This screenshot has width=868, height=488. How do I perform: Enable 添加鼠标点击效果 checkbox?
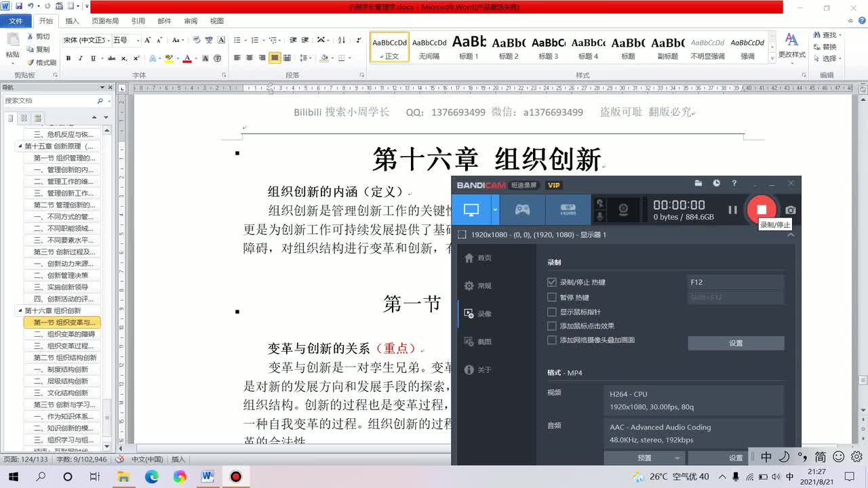click(x=552, y=325)
